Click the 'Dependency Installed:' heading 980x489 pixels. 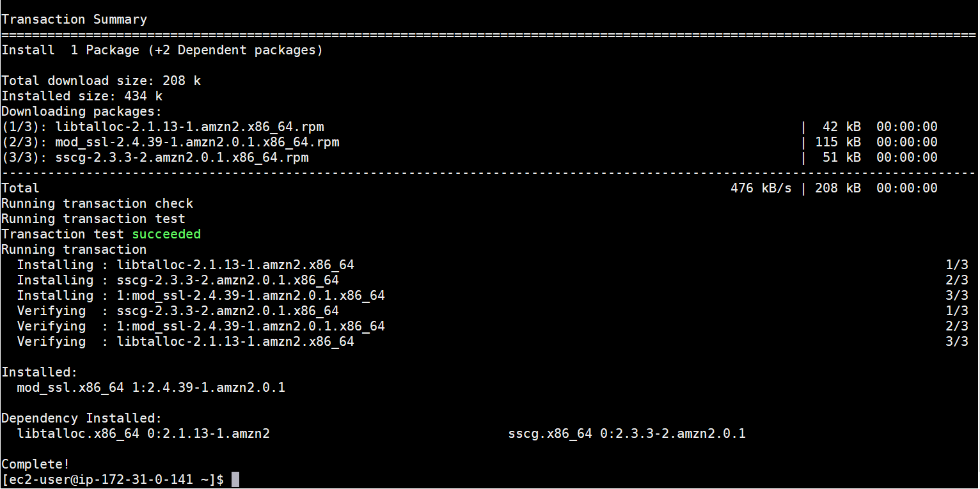pyautogui.click(x=82, y=419)
